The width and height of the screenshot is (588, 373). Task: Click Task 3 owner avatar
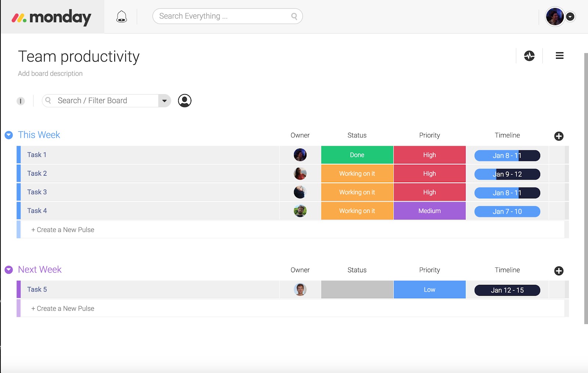click(x=300, y=192)
